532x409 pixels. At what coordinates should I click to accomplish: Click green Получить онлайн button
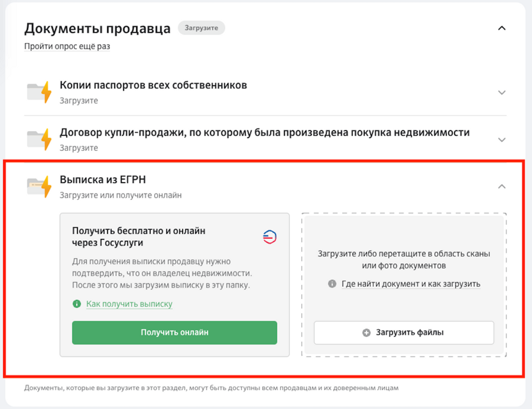(175, 333)
